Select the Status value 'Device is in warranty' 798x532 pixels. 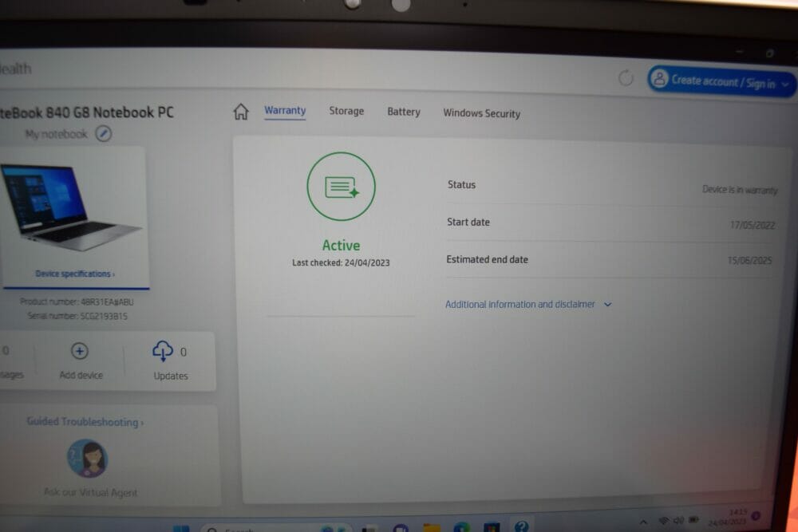tap(740, 190)
